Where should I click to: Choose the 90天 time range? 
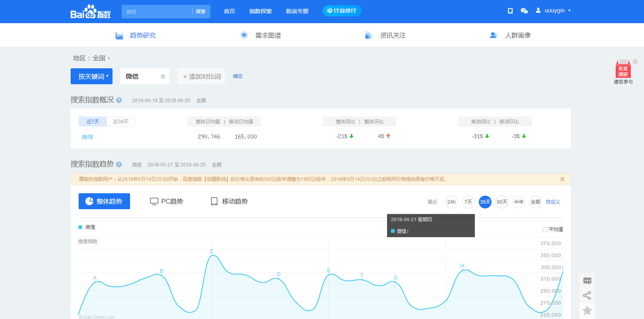click(502, 202)
